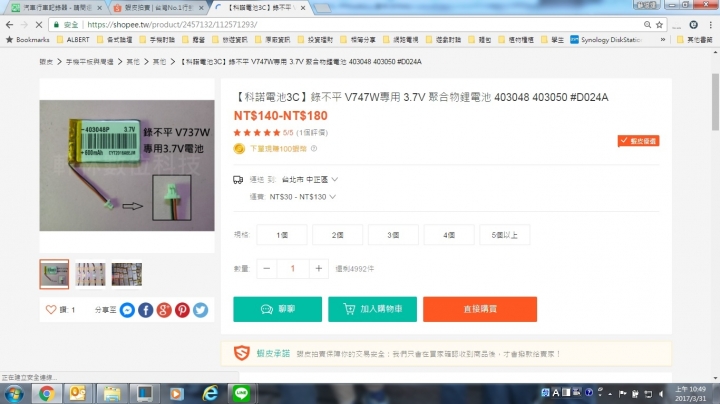Open LINE app from the taskbar
This screenshot has width=720, height=404.
(241, 394)
